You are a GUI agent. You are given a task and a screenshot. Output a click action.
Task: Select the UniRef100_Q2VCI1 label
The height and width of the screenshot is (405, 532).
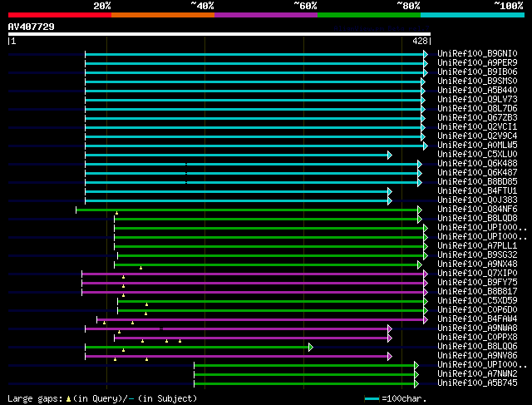pos(477,127)
